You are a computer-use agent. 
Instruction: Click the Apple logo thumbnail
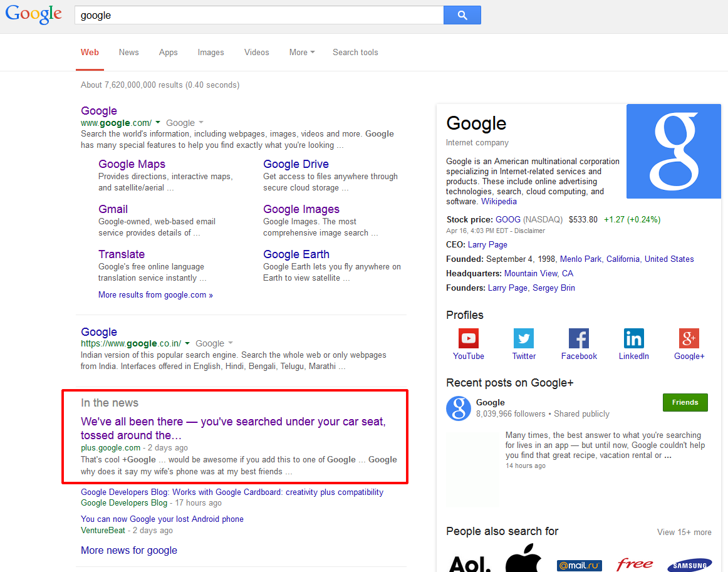(x=524, y=559)
